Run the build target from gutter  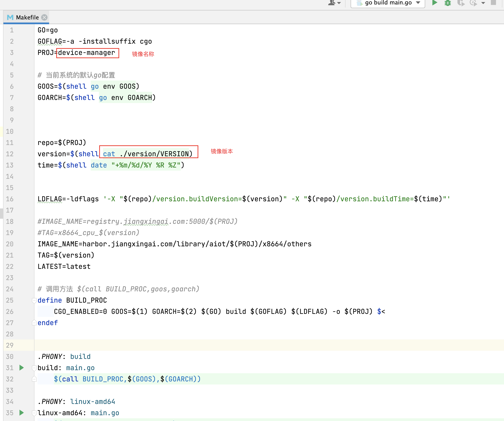(22, 368)
